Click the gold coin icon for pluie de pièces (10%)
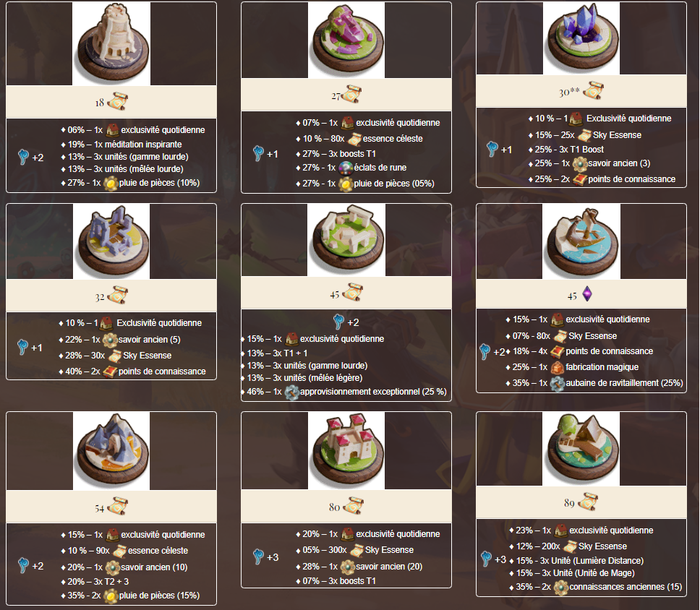 coord(110,184)
